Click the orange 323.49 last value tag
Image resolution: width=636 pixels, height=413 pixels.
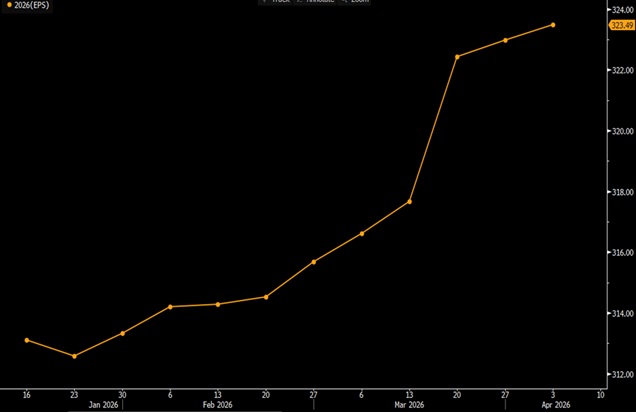[620, 25]
